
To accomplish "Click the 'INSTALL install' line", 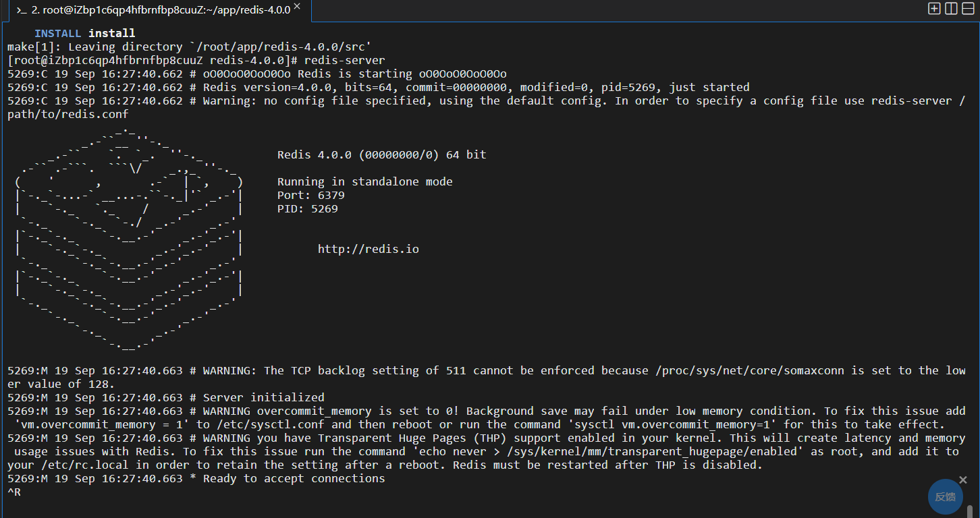I will pos(85,33).
